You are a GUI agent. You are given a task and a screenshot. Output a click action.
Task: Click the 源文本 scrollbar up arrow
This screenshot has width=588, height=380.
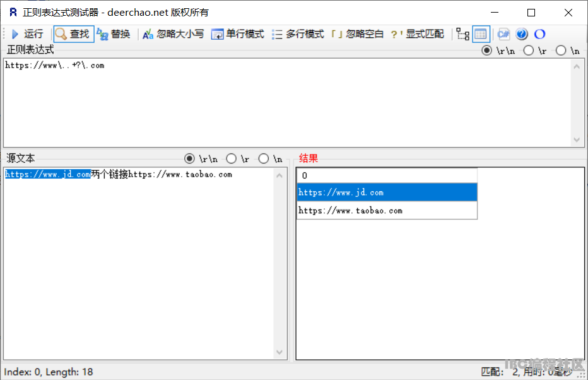click(279, 175)
